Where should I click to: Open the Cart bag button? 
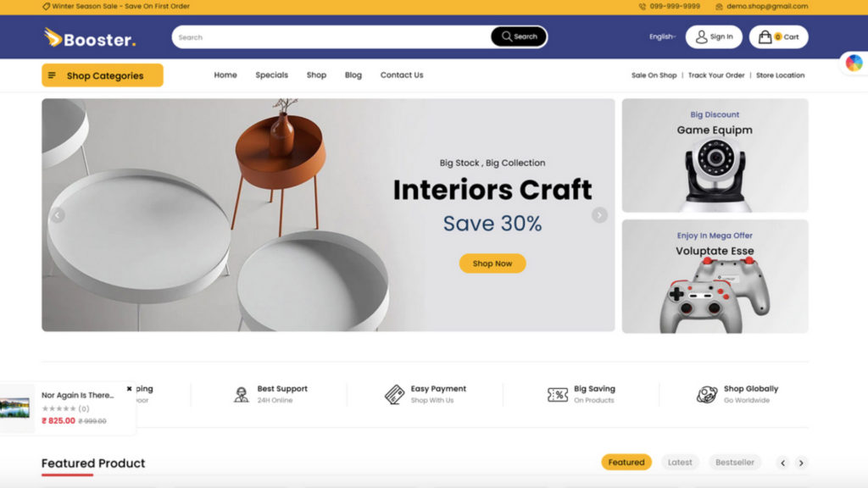778,37
